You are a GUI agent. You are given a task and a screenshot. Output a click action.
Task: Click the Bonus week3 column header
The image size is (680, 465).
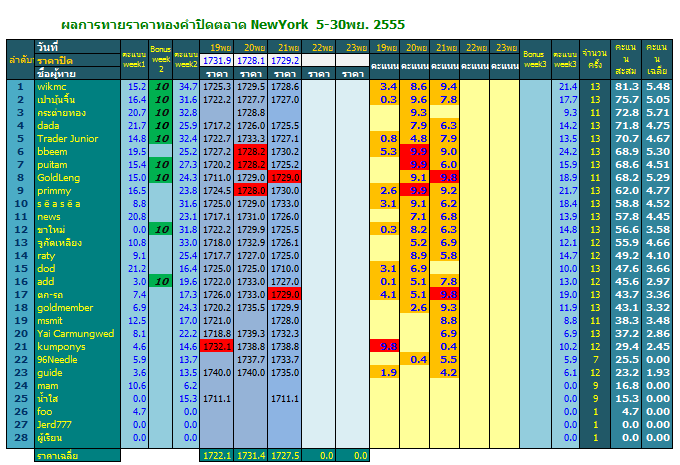pos(535,59)
